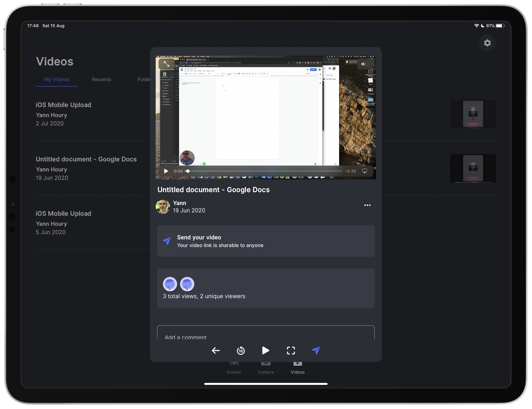Click the elapsed time 0:04 label

point(178,171)
